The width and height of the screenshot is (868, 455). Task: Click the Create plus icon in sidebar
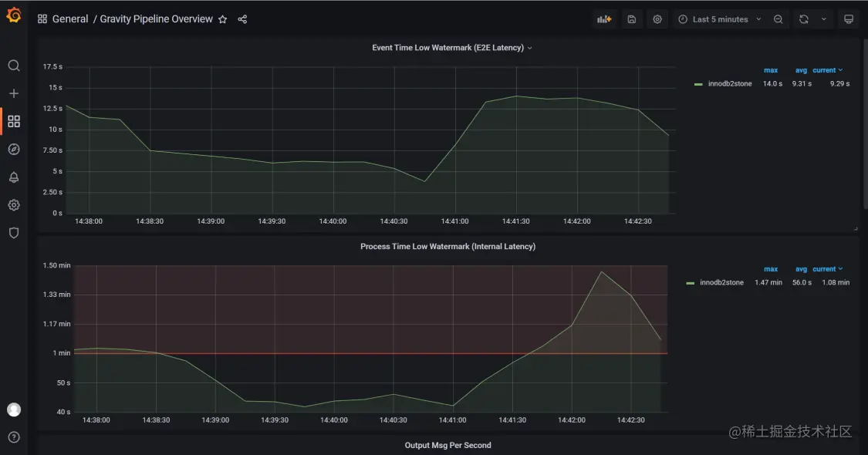pos(14,93)
